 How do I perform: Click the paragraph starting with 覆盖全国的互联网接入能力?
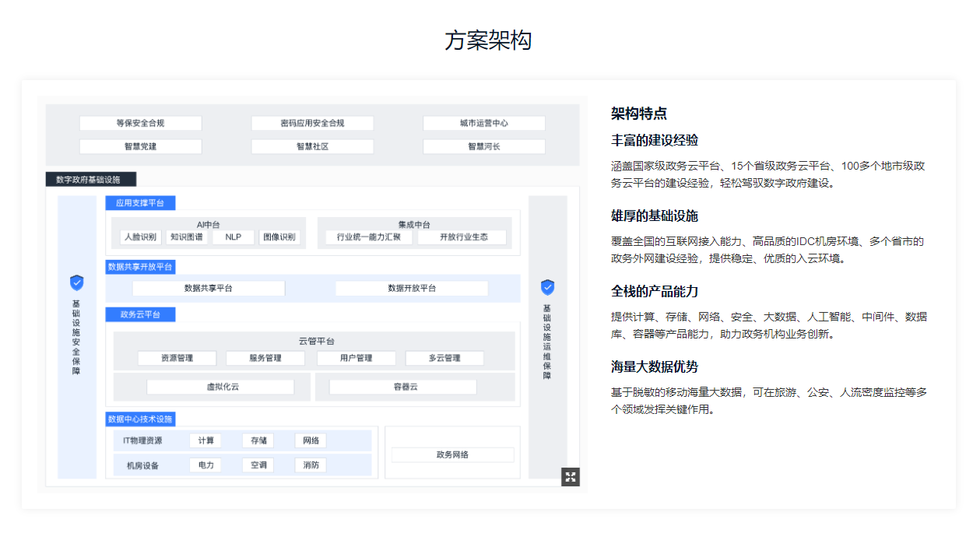(x=768, y=250)
